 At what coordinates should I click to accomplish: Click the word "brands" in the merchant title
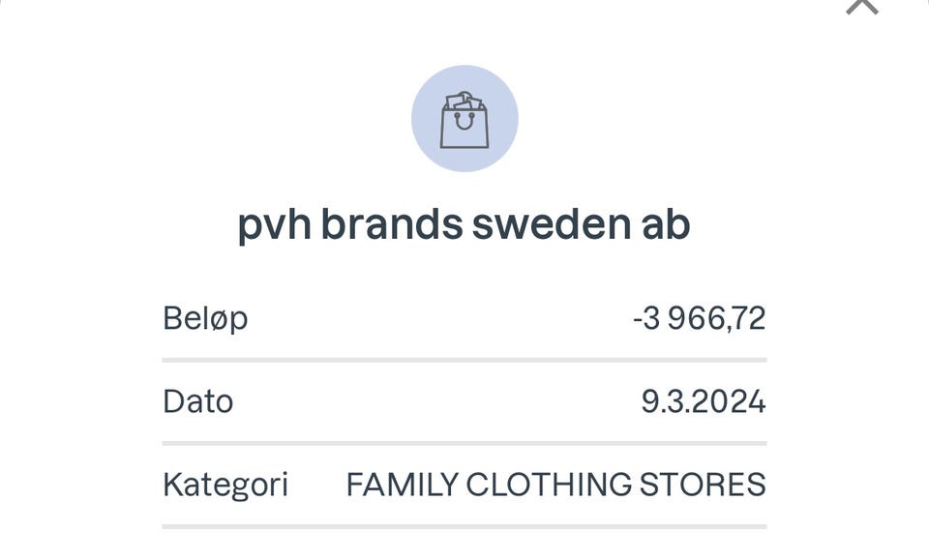tap(392, 224)
